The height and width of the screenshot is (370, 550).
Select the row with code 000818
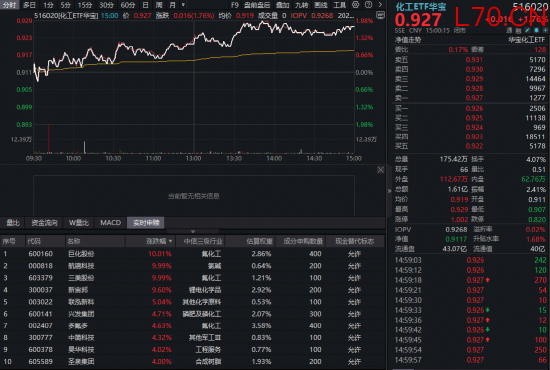pyautogui.click(x=192, y=266)
